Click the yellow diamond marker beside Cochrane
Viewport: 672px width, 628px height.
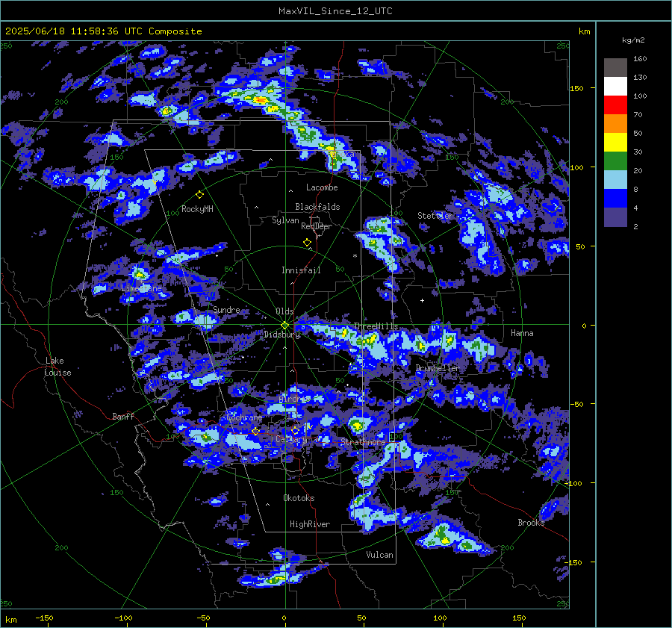[x=255, y=431]
